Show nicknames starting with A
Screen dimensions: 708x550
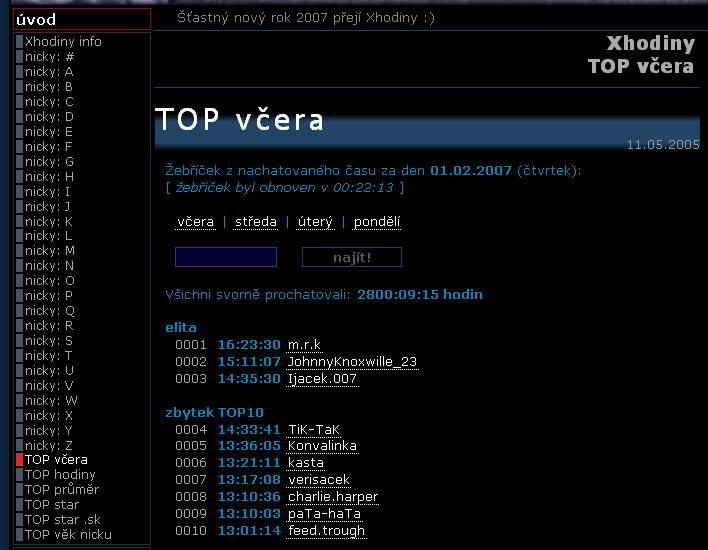pos(49,72)
